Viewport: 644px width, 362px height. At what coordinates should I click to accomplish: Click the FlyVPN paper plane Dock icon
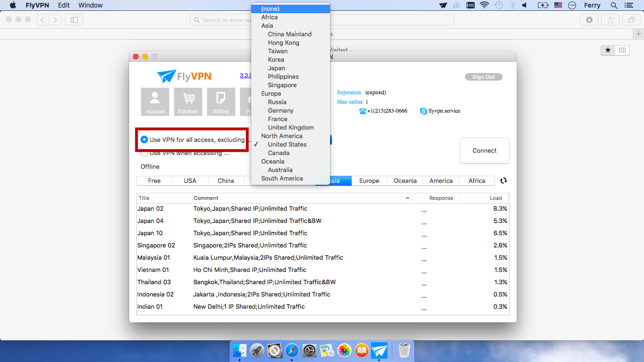(x=379, y=351)
